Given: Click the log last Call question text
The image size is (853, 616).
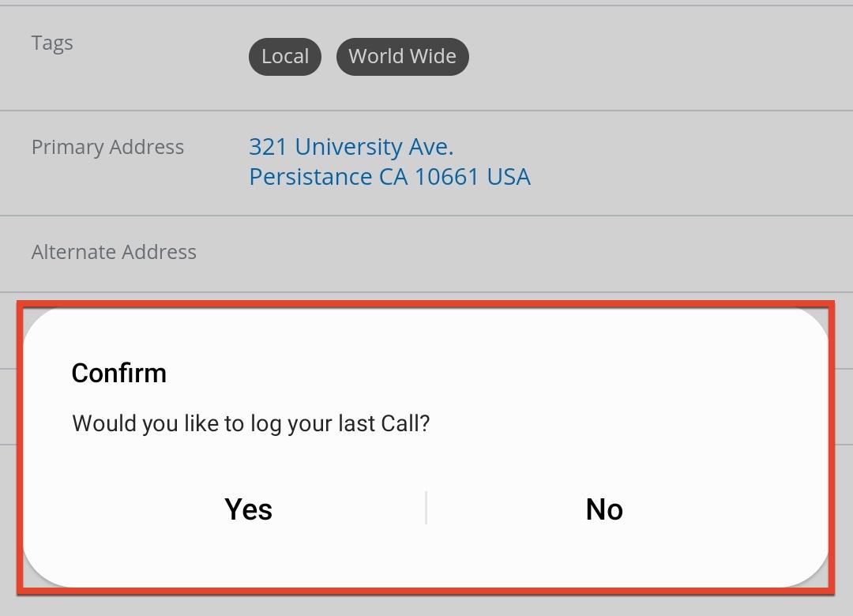Looking at the screenshot, I should pos(250,423).
